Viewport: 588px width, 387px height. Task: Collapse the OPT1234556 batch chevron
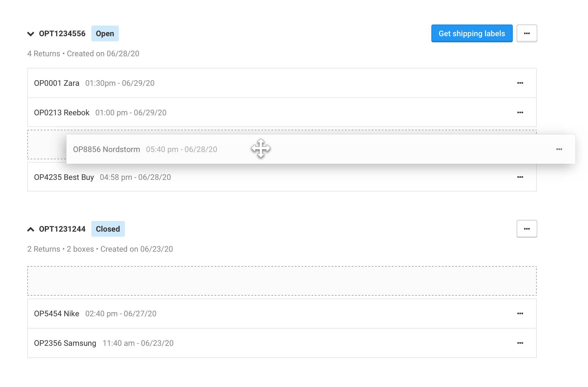(x=31, y=34)
